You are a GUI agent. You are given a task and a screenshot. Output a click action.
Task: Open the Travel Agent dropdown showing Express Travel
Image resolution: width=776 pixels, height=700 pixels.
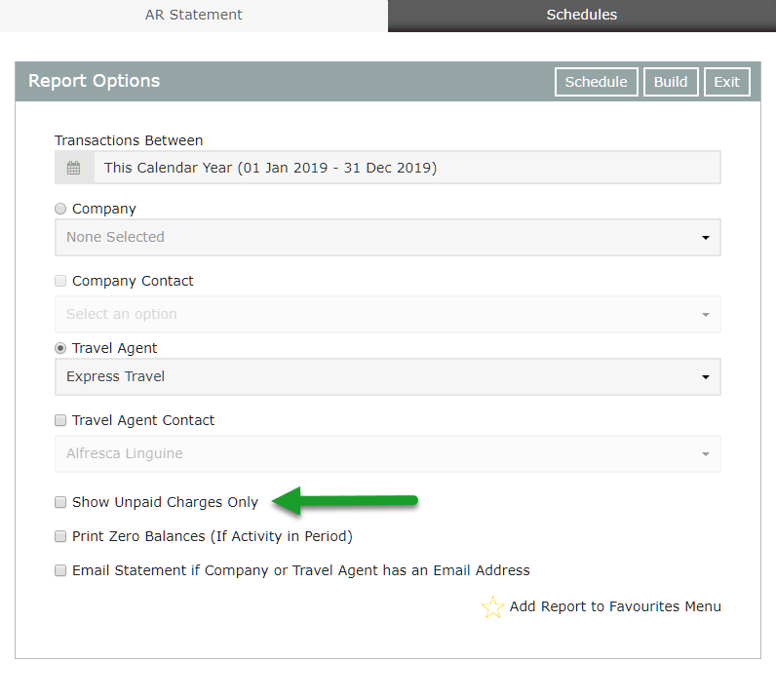click(387, 376)
